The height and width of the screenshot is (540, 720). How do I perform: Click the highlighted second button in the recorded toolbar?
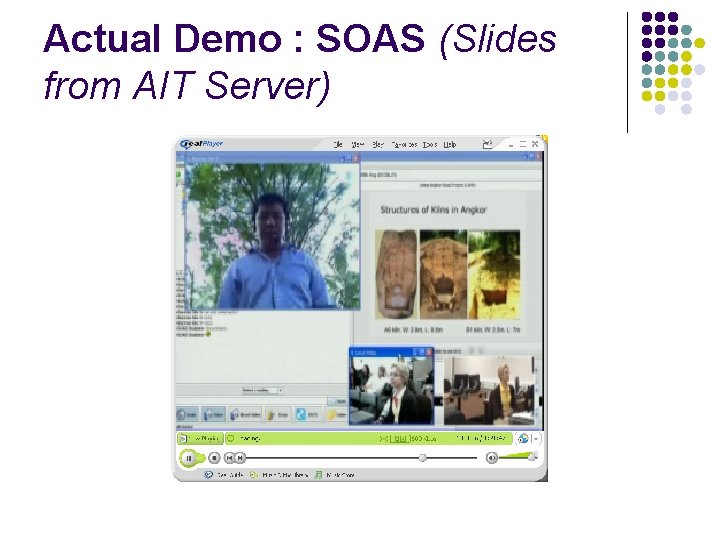214,415
